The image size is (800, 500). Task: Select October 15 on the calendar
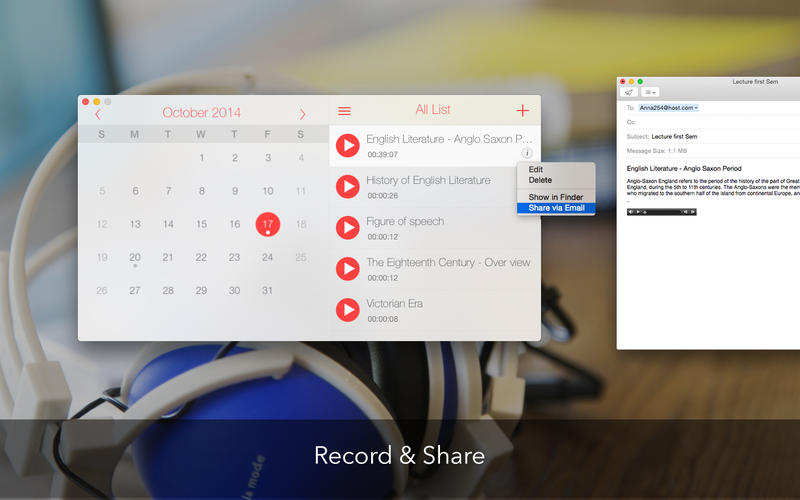click(x=202, y=224)
